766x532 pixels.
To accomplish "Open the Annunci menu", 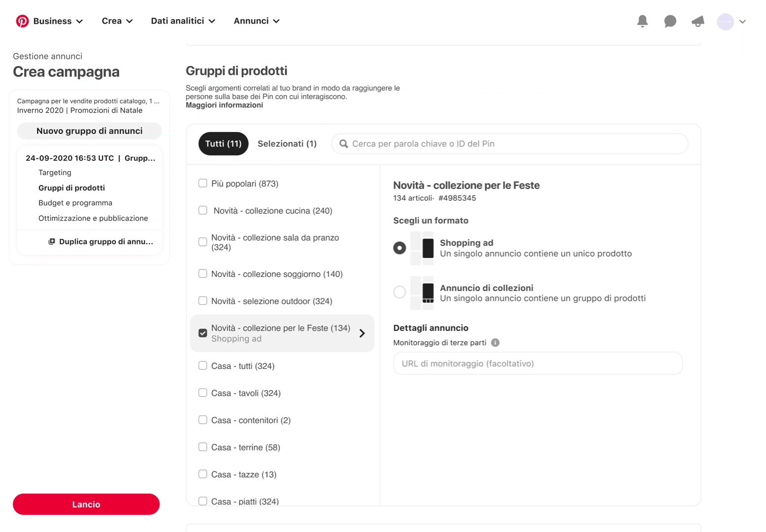I will [x=256, y=21].
